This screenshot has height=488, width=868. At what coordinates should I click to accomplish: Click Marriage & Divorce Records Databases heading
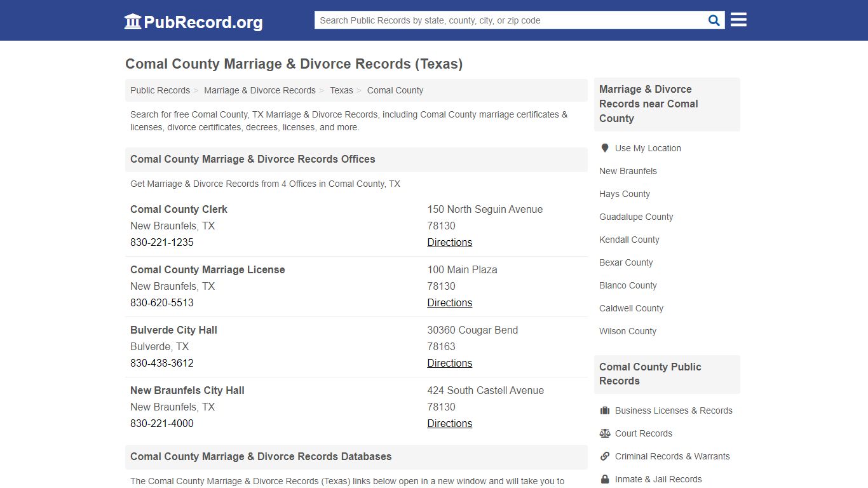point(261,456)
